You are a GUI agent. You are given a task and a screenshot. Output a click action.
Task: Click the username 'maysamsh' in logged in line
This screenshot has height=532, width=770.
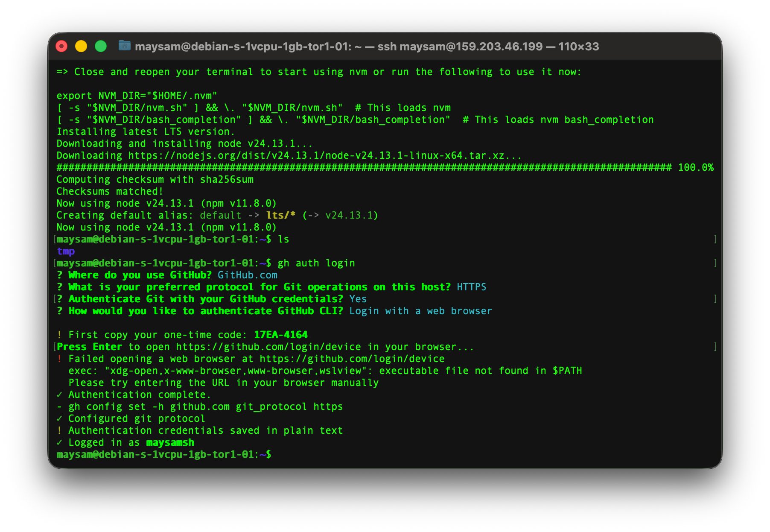170,442
